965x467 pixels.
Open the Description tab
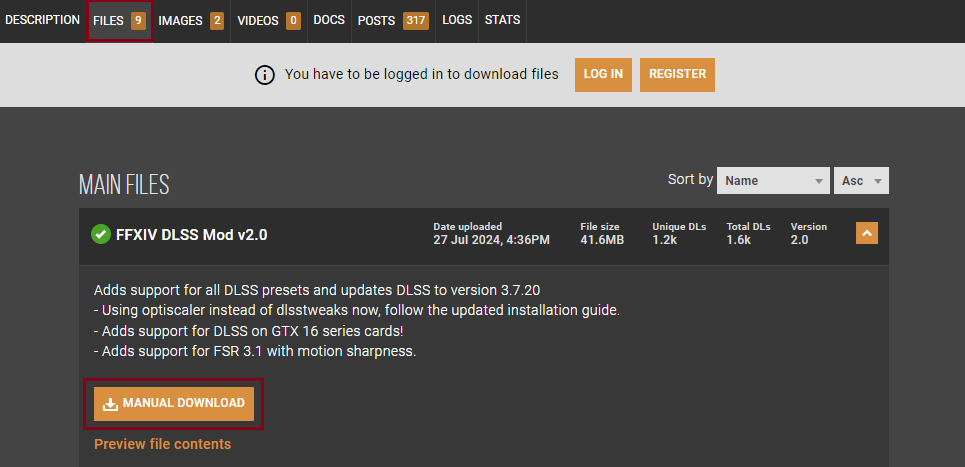[x=42, y=20]
